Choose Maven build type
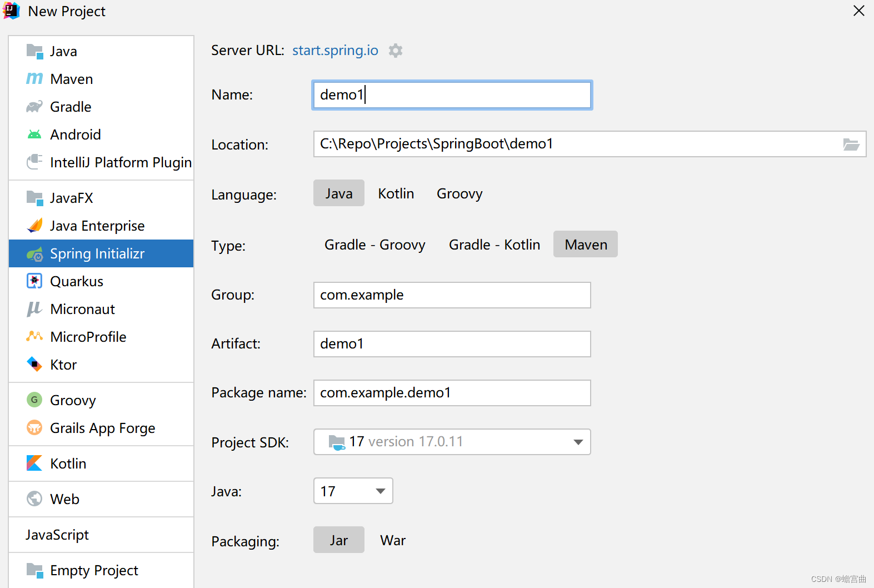 point(586,245)
